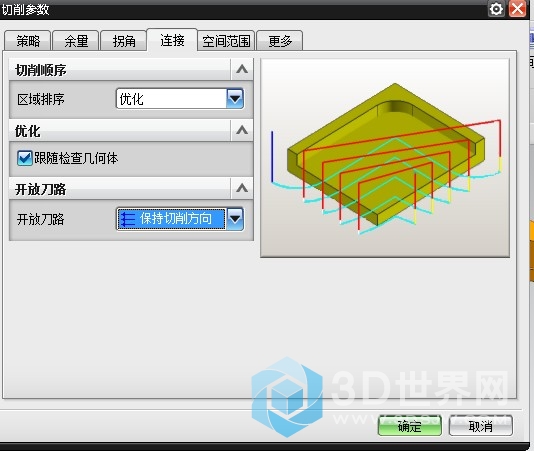The height and width of the screenshot is (451, 534).
Task: Click the 取消 button
Action: (x=481, y=425)
